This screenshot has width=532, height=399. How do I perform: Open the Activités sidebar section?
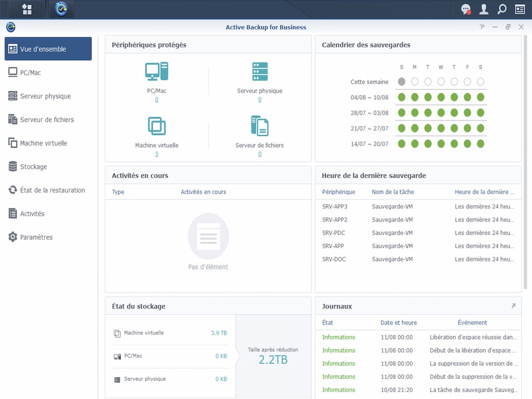point(32,214)
